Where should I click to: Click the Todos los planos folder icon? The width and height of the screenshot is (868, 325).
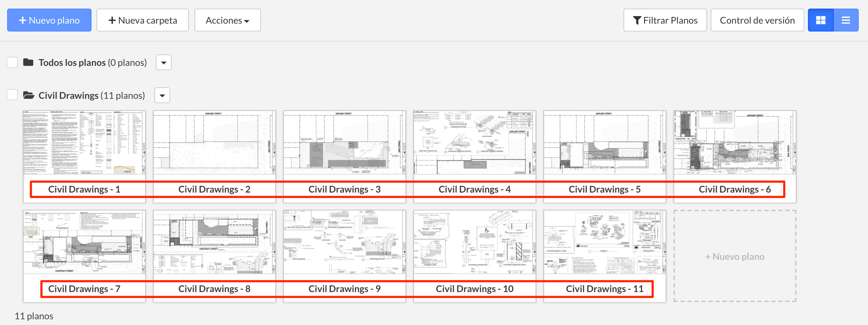click(28, 62)
